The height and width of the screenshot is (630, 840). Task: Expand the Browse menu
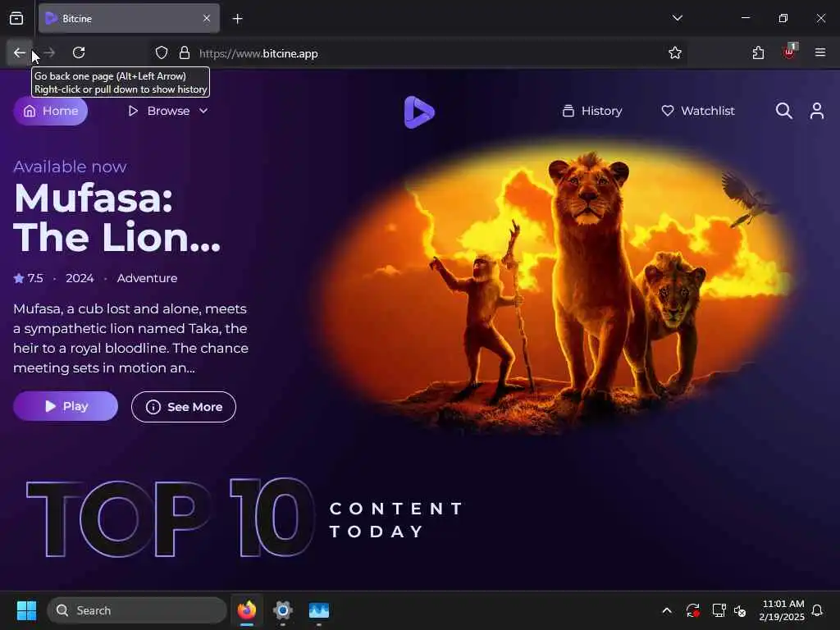click(x=167, y=111)
